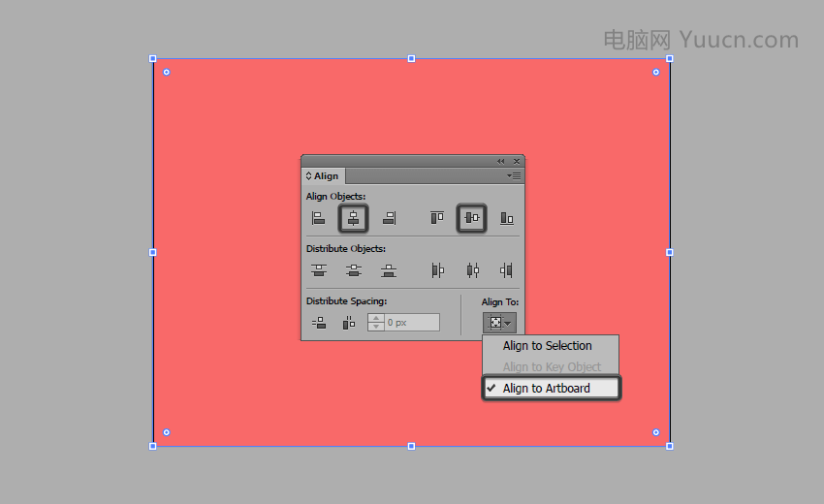Click Vertical Distribute Space icon
This screenshot has width=824, height=504.
coord(319,323)
